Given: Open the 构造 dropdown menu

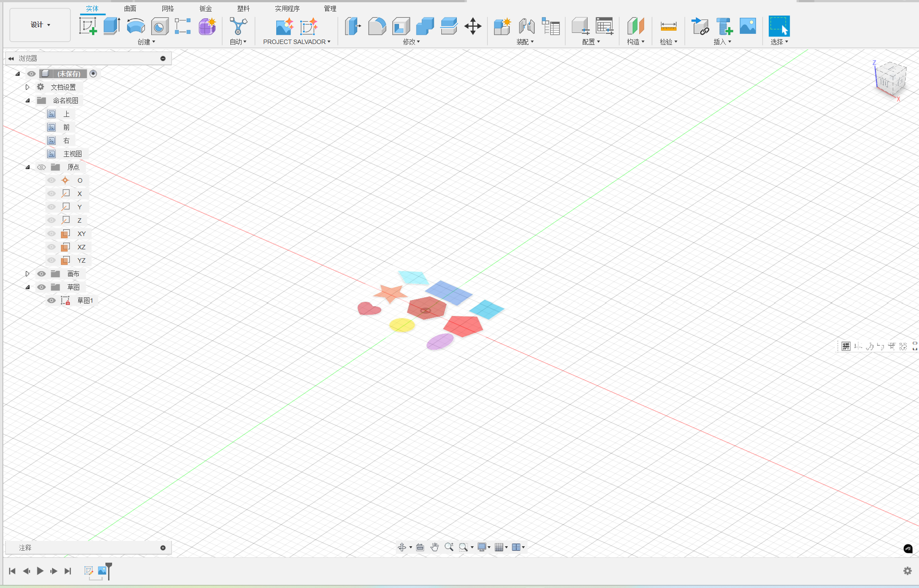Looking at the screenshot, I should click(636, 42).
